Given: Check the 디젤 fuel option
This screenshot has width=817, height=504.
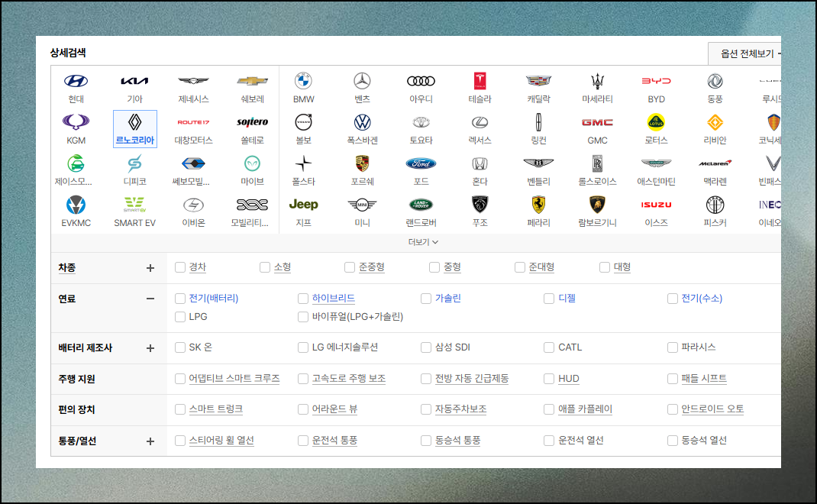Looking at the screenshot, I should point(549,299).
